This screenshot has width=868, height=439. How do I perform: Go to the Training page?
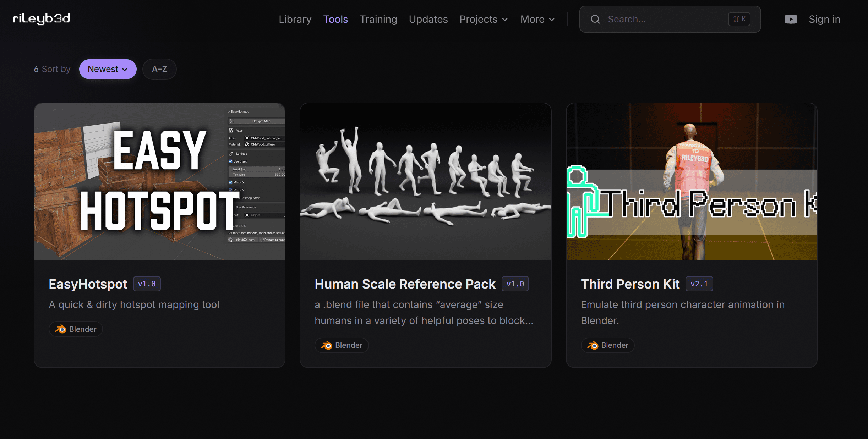pos(378,19)
